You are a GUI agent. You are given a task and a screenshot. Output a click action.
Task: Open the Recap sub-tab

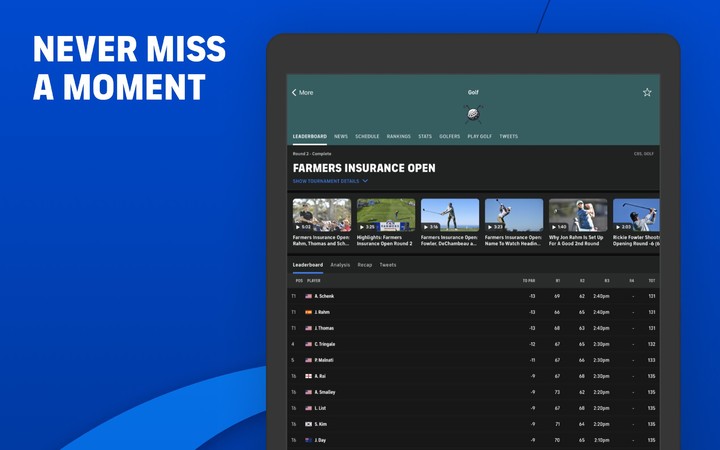point(365,265)
